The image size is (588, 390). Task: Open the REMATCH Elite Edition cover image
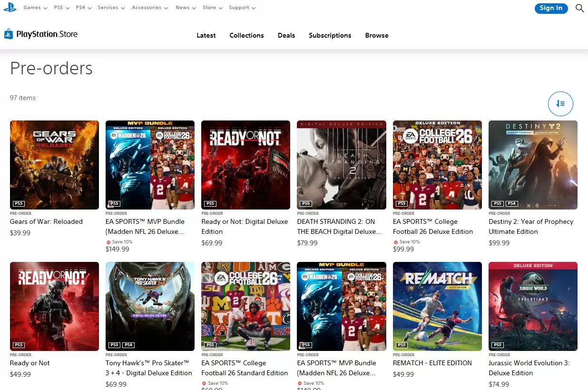tap(437, 306)
